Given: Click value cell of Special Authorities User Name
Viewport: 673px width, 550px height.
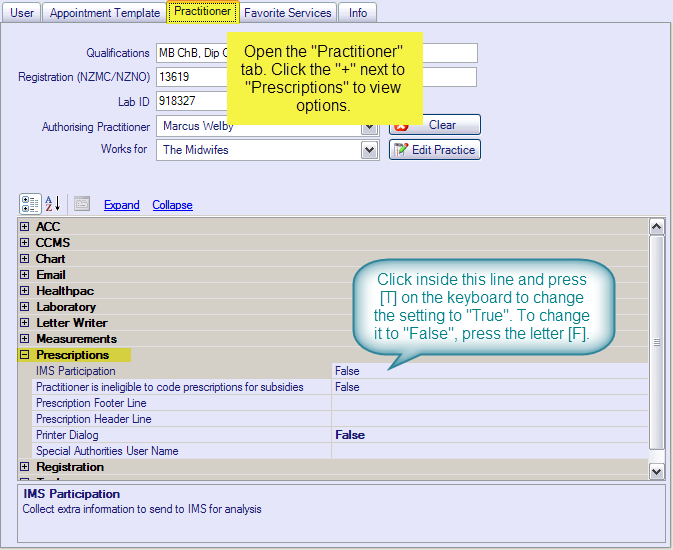Looking at the screenshot, I should coord(490,451).
